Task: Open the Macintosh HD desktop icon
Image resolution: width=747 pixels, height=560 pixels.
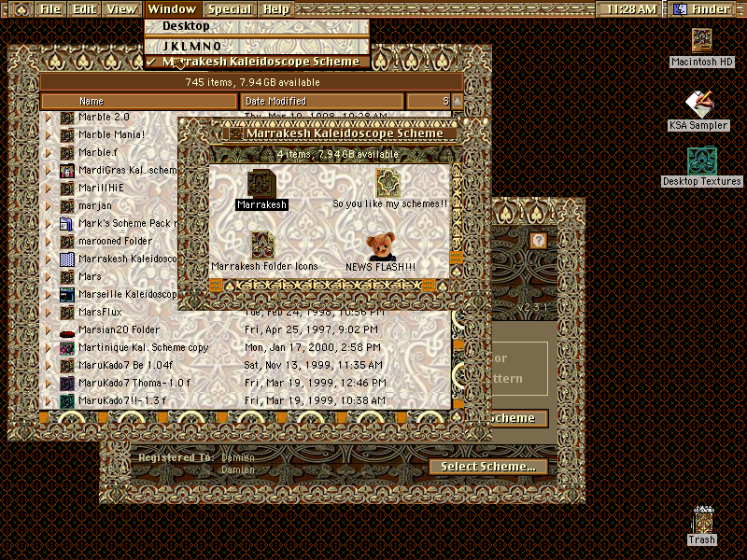Action: (x=702, y=40)
